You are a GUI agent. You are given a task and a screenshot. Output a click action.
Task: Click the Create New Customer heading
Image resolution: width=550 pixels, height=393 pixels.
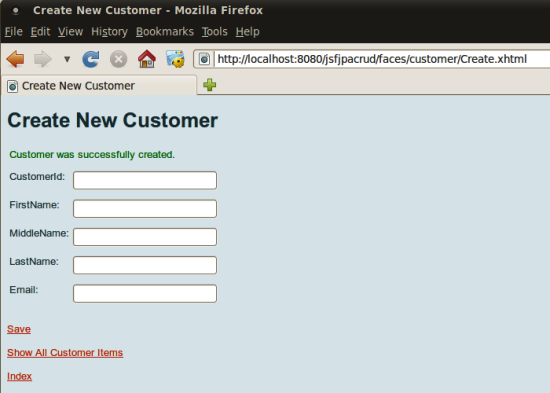pyautogui.click(x=113, y=120)
